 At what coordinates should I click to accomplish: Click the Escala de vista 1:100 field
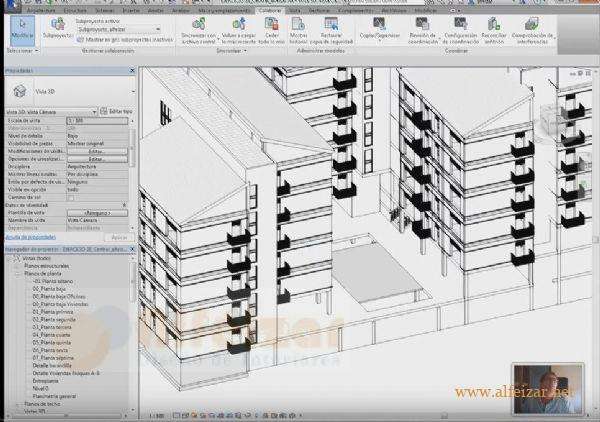(98, 121)
